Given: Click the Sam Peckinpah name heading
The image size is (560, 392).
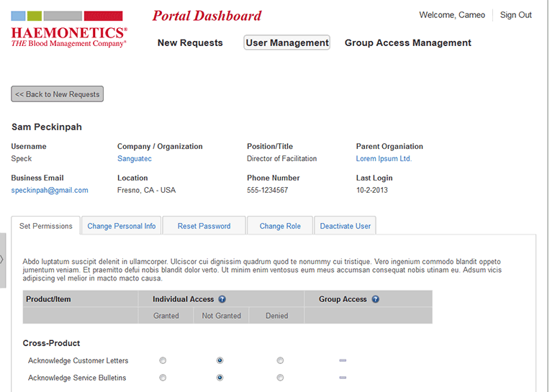Looking at the screenshot, I should click(47, 127).
